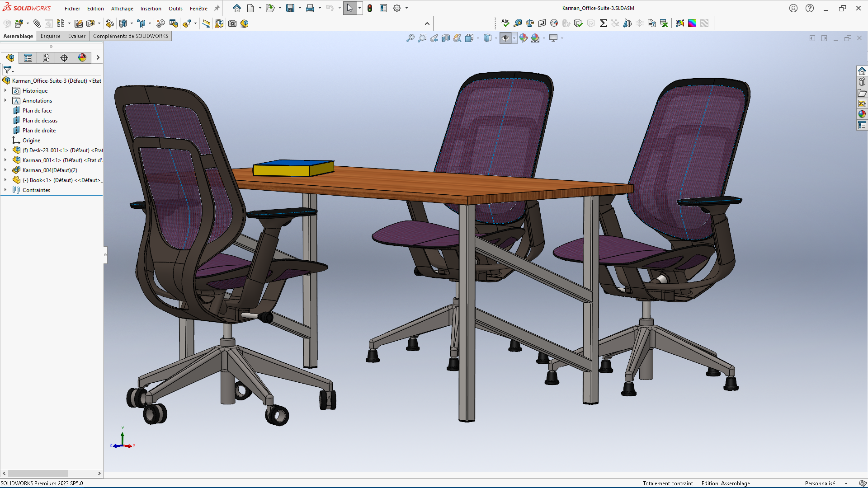
Task: Collapse the CommandManager with chevron
Action: click(427, 23)
